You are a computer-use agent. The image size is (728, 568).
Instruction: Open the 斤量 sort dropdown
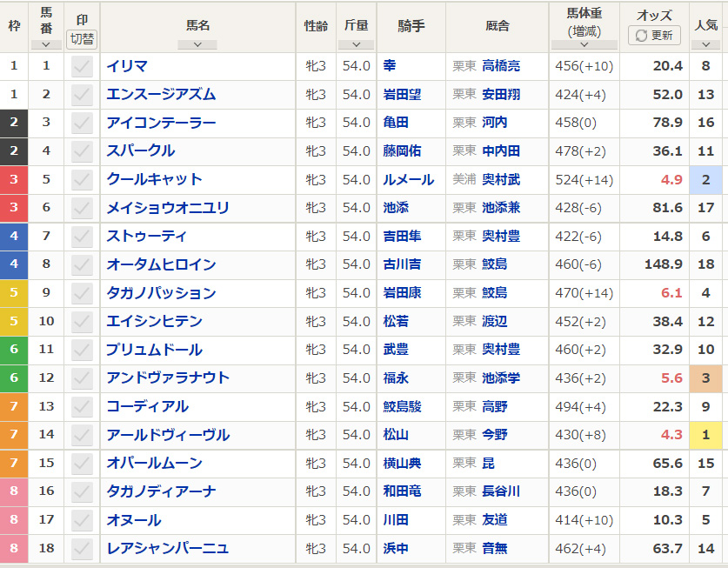[356, 44]
